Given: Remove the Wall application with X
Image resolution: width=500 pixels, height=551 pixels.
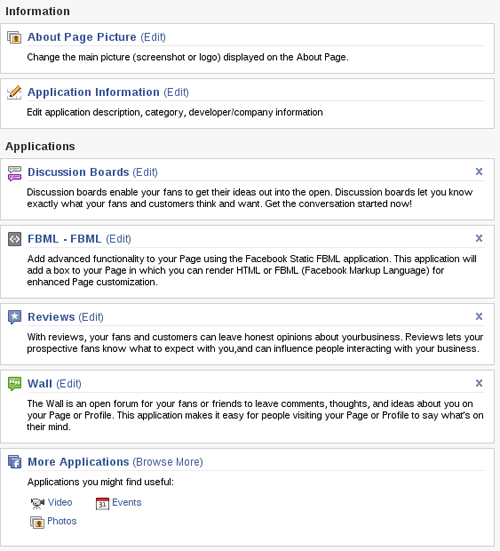Looking at the screenshot, I should 479,383.
